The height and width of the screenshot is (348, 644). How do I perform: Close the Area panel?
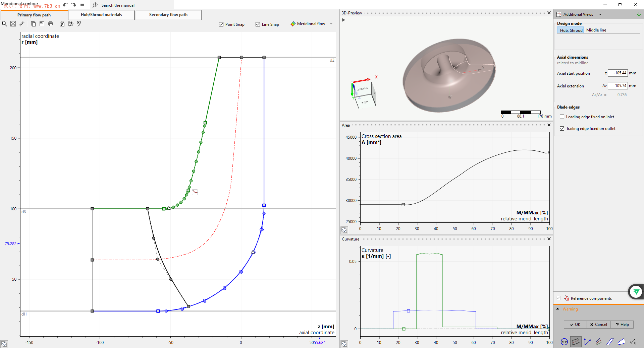click(549, 125)
